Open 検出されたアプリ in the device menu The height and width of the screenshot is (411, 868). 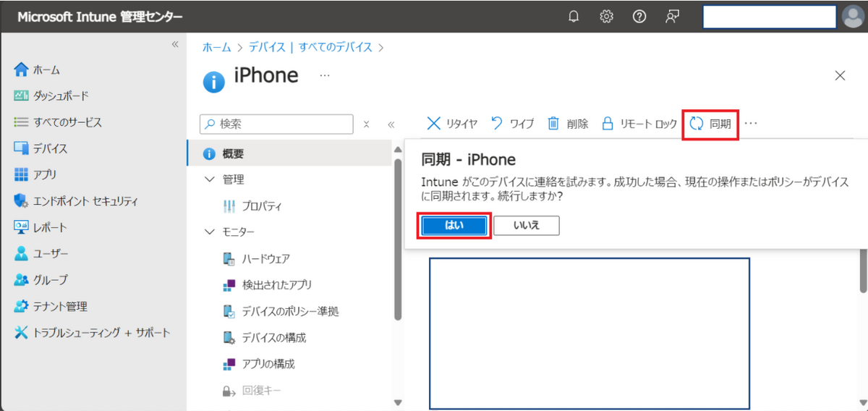click(x=267, y=285)
